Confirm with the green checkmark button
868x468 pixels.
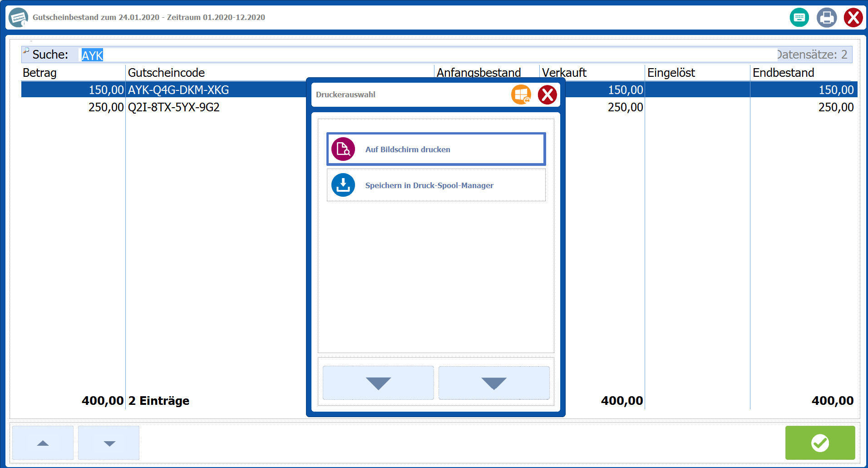point(820,443)
